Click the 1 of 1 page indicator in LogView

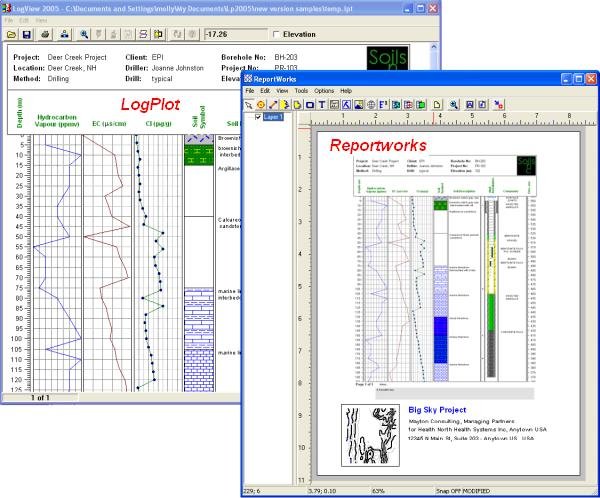coord(40,398)
